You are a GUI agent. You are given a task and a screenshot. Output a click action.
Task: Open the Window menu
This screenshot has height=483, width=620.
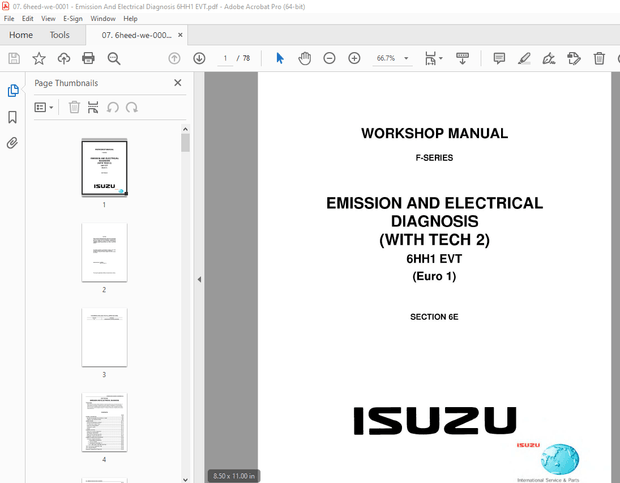pos(103,19)
